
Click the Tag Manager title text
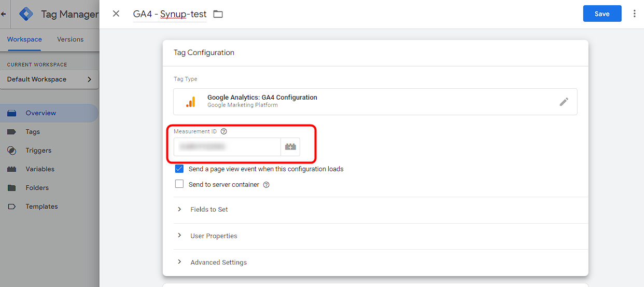point(69,15)
